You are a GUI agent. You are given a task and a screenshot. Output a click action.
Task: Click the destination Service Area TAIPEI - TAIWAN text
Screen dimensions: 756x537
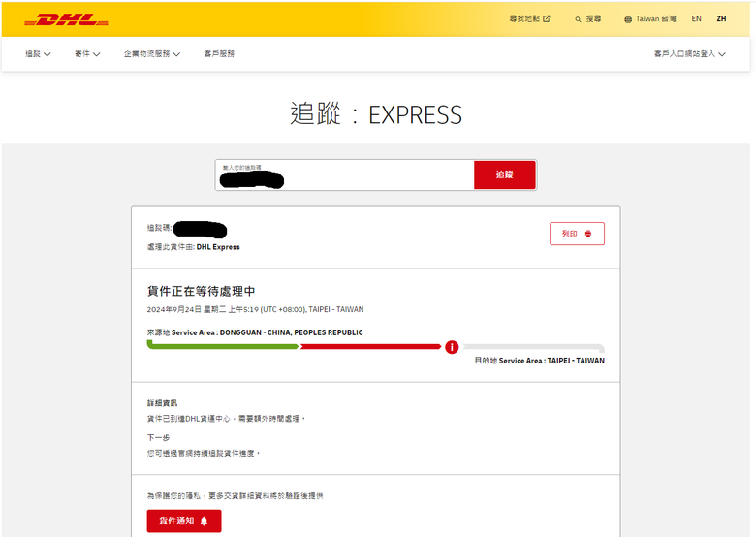point(540,361)
